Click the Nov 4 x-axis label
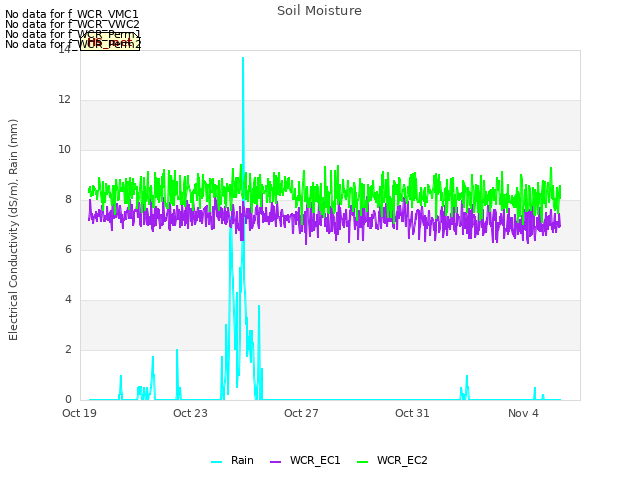The height and width of the screenshot is (480, 640). [523, 413]
